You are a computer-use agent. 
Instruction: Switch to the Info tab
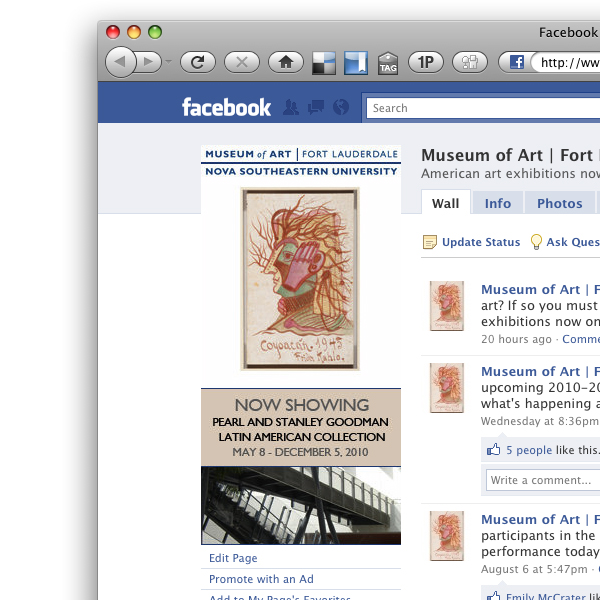click(x=498, y=202)
